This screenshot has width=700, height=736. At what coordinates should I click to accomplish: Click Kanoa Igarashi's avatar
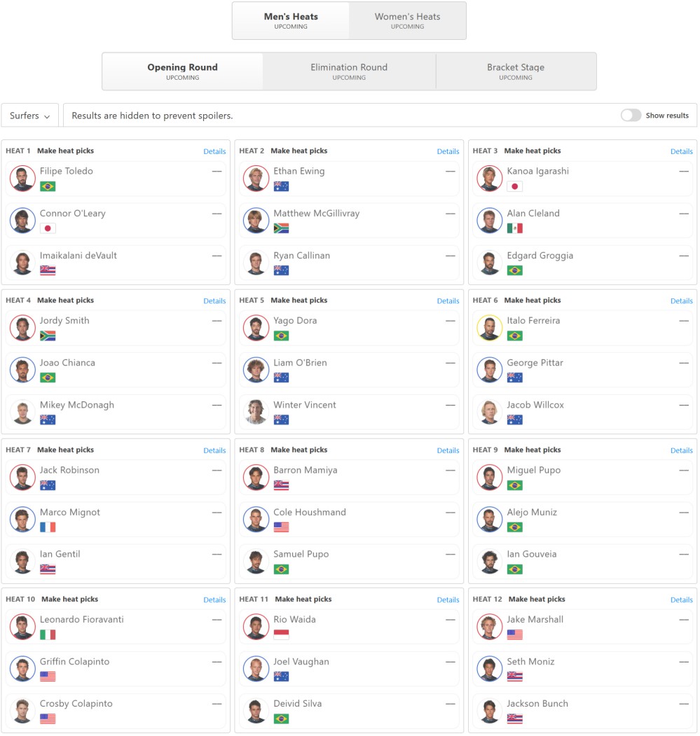[x=490, y=179]
